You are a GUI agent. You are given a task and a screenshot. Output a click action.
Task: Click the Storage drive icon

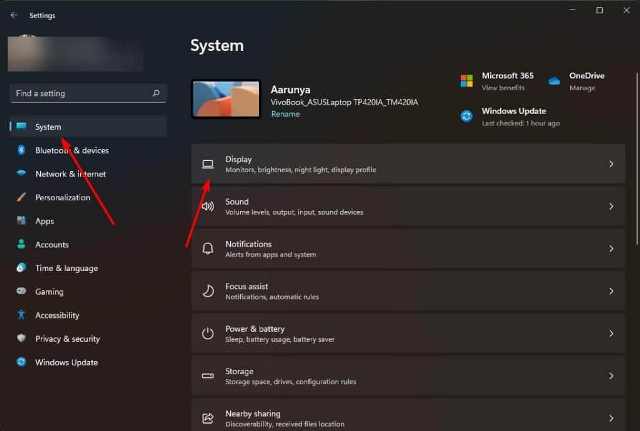pyautogui.click(x=208, y=376)
